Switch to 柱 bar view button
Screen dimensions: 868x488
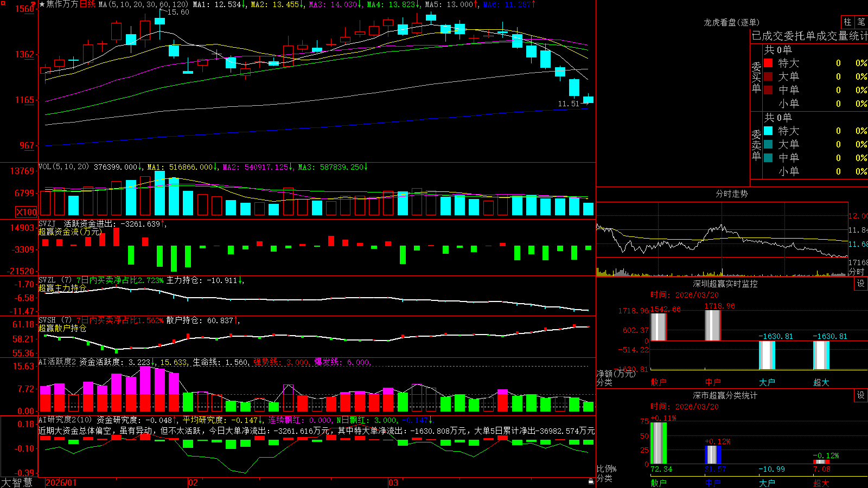click(x=847, y=22)
